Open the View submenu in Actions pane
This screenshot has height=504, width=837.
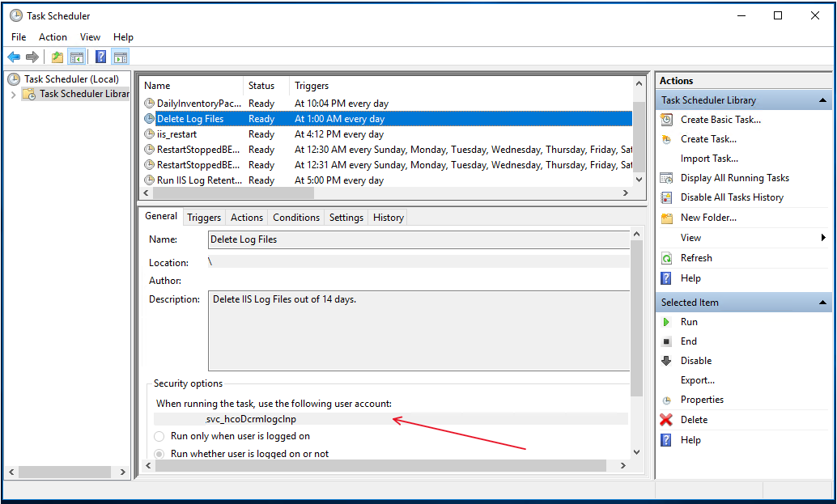click(690, 237)
